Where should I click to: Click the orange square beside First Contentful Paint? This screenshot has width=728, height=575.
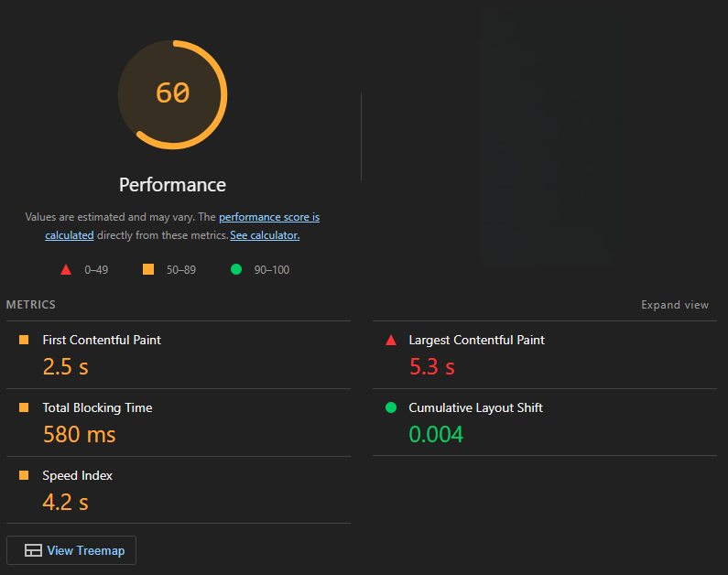coord(24,340)
